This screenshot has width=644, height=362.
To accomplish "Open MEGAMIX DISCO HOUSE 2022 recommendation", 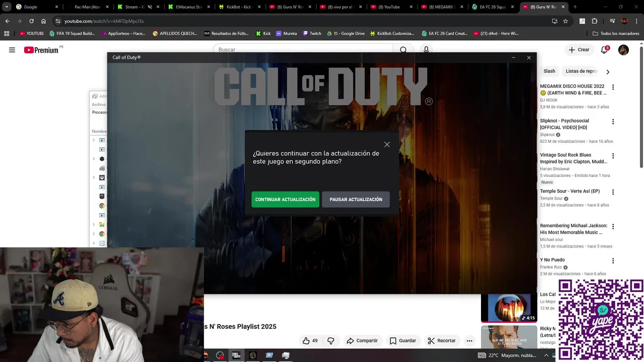I will pyautogui.click(x=573, y=89).
